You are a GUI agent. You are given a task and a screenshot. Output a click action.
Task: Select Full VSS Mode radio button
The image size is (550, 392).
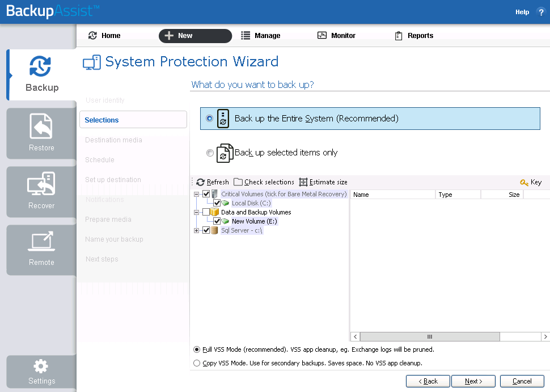click(197, 349)
